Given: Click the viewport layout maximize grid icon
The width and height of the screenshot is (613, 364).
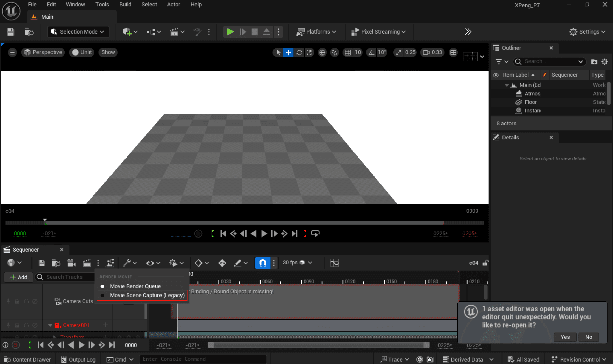Looking at the screenshot, I should pyautogui.click(x=453, y=52).
